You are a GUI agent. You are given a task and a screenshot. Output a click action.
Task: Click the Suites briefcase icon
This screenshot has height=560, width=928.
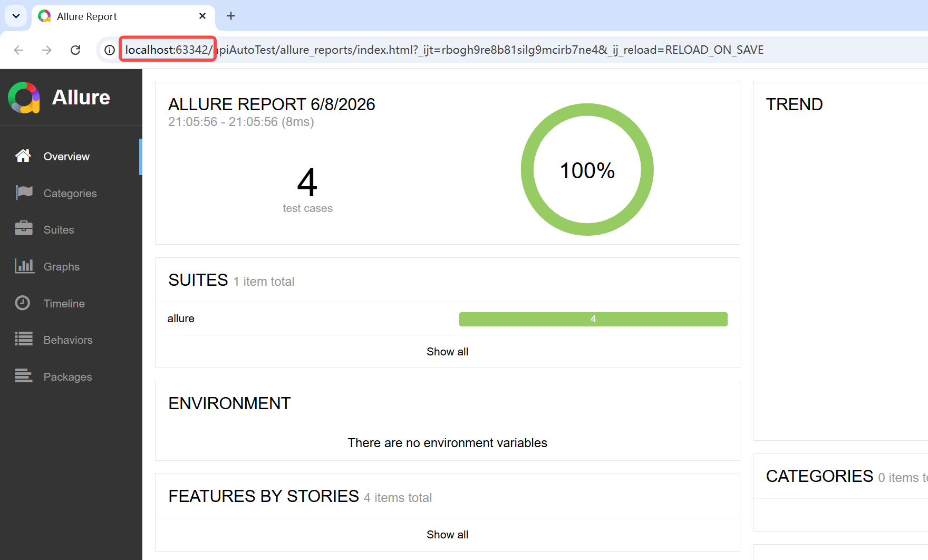[x=24, y=229]
